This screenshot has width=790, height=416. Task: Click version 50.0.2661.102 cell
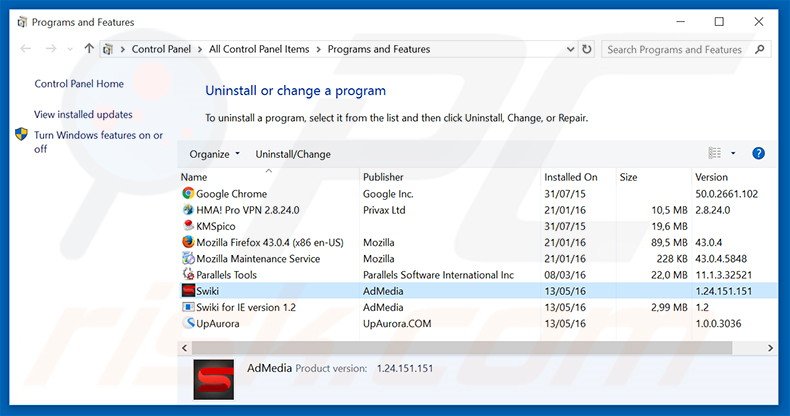click(x=727, y=194)
